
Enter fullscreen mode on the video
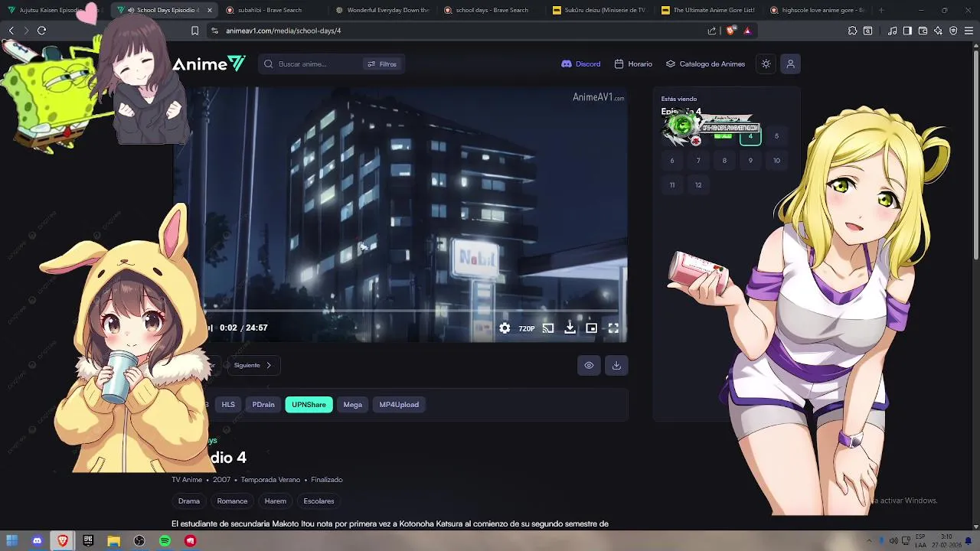click(x=613, y=328)
